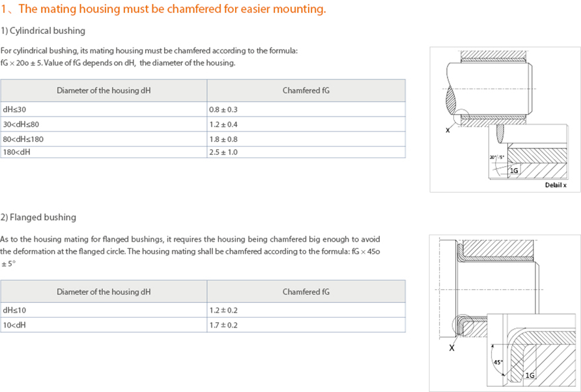Select the Flanged bushing subheading
The image size is (581, 392).
point(38,217)
